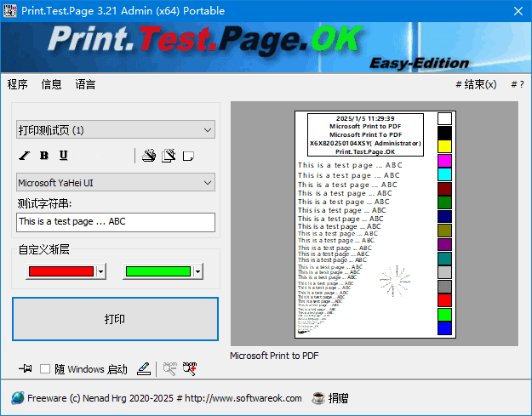
Task: Click the pencil edit icon in bottom toolbar
Action: tap(144, 368)
